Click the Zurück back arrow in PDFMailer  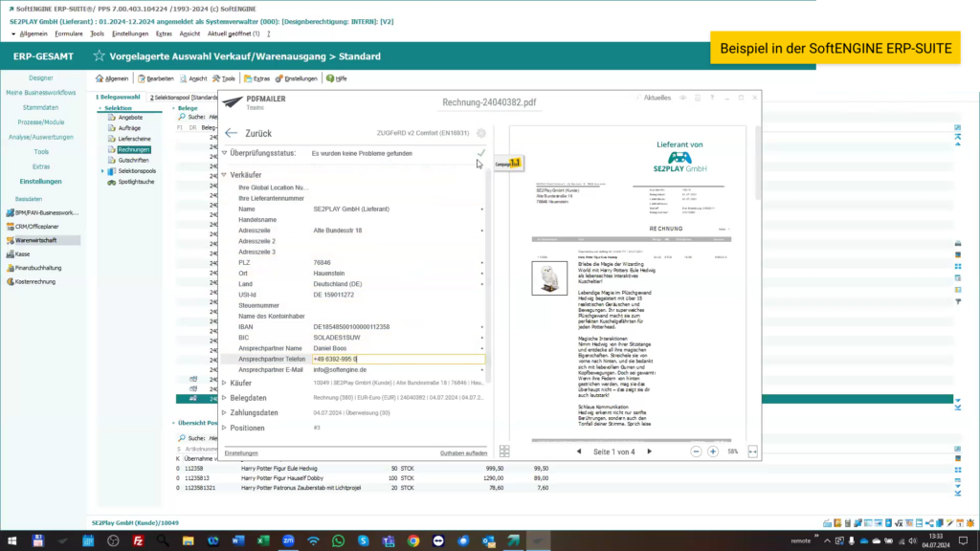[232, 133]
